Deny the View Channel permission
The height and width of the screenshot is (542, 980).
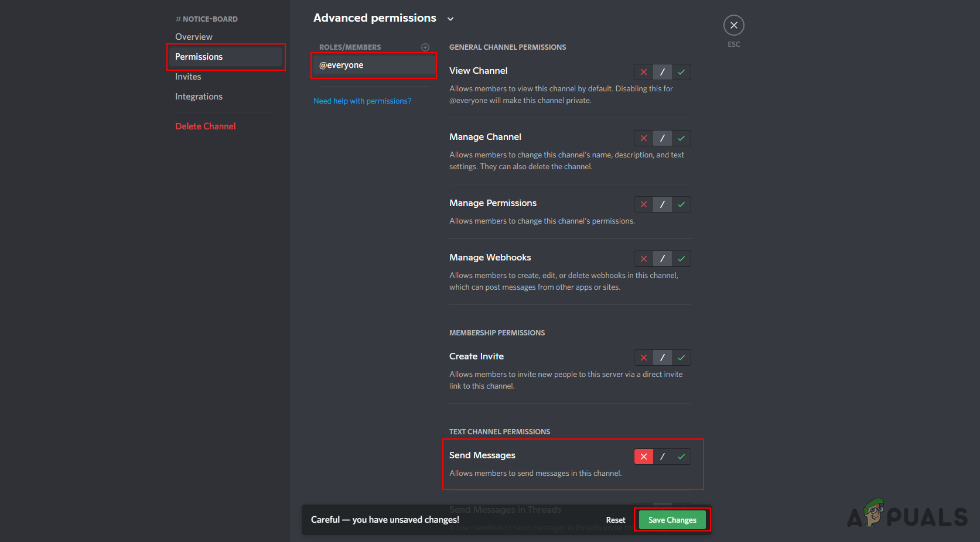643,72
